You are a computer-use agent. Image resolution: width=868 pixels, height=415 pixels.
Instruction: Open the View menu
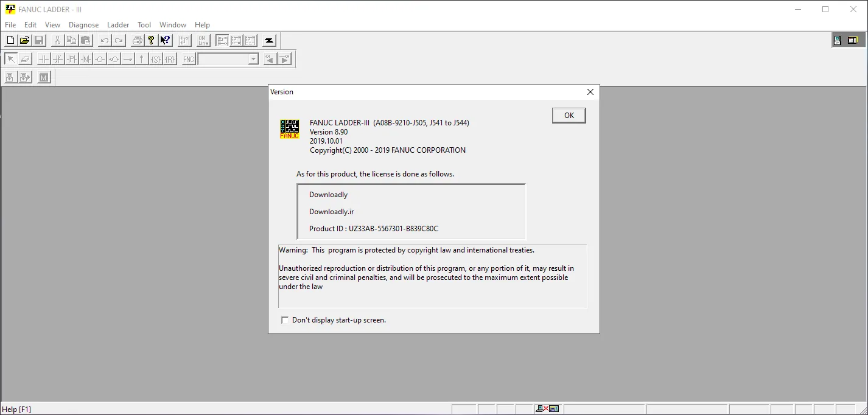pyautogui.click(x=53, y=25)
